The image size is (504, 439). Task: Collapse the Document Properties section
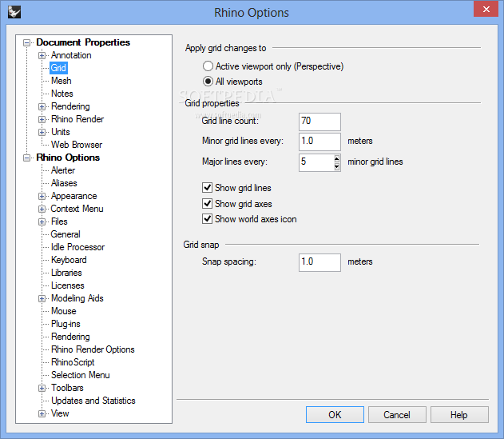pyautogui.click(x=27, y=42)
